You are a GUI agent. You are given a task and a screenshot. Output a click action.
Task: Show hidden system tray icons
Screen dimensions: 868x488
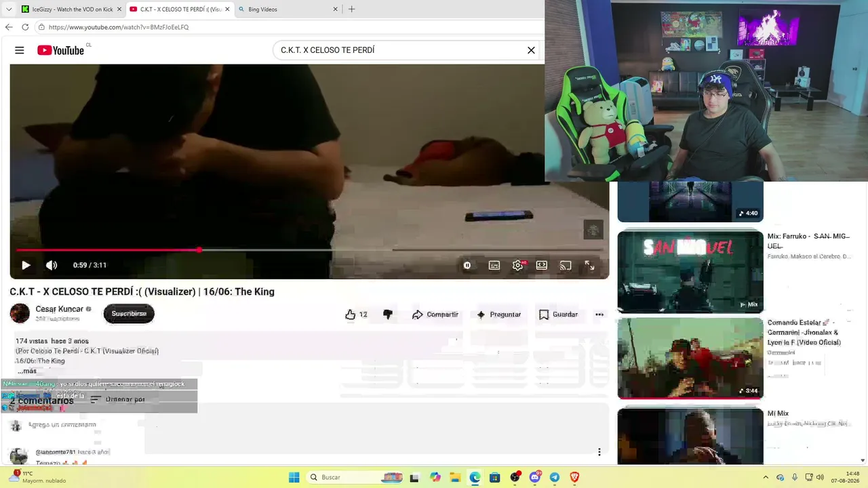pos(766,477)
